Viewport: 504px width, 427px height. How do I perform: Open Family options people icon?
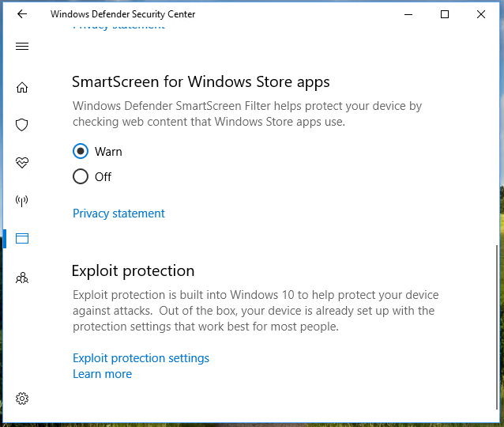(22, 278)
